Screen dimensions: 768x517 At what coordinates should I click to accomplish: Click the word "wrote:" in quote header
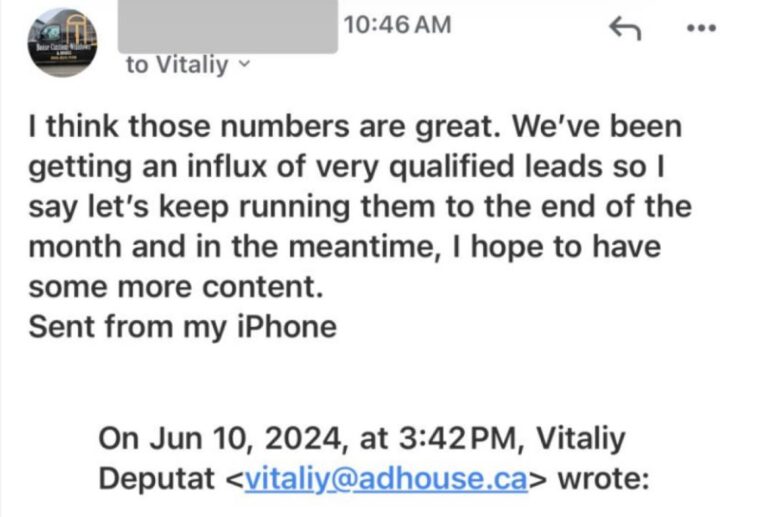[604, 479]
